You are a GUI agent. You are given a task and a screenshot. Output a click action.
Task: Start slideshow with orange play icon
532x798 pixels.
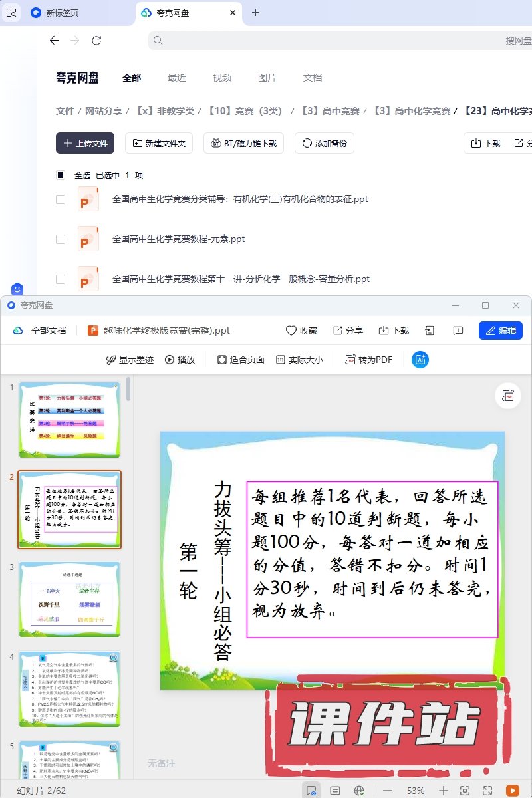pos(512,791)
